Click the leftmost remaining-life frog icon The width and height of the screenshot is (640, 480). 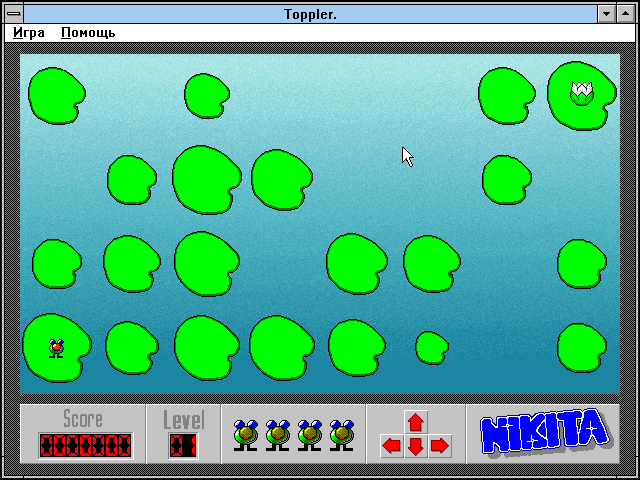point(246,435)
